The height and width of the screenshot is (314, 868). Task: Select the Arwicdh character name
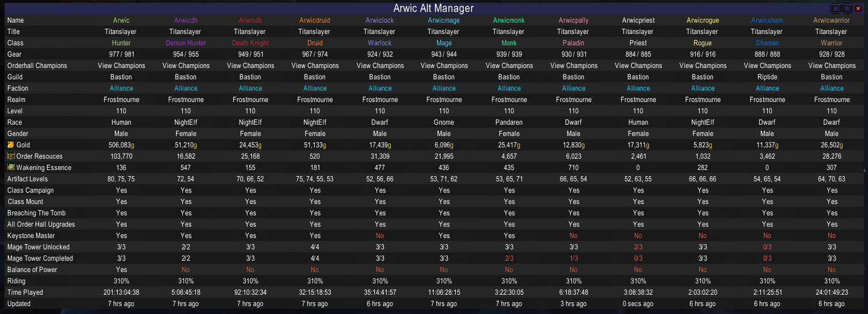tap(186, 20)
